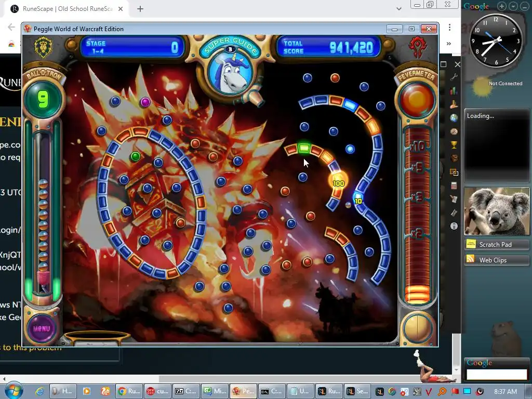The height and width of the screenshot is (399, 532).
Task: Click the system tray clock 8:37 AM
Action: [x=506, y=391]
